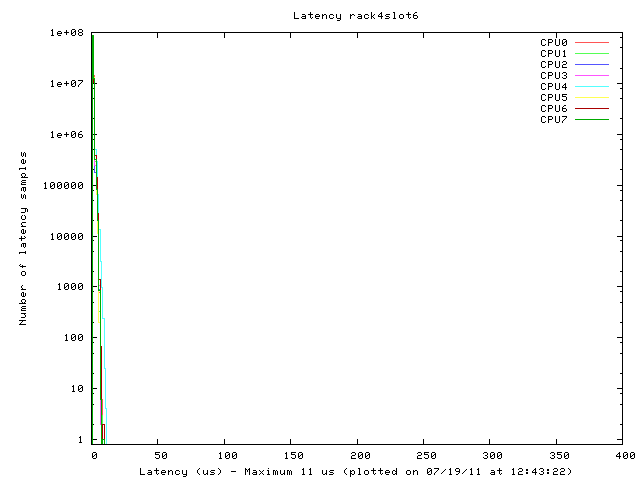Select the CPU7 legend label
The image size is (640, 480).
pos(553,120)
